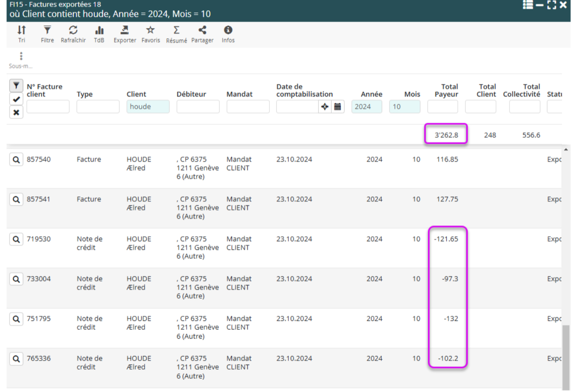Clear filters with the X button
The width and height of the screenshot is (571, 392).
coord(16,112)
